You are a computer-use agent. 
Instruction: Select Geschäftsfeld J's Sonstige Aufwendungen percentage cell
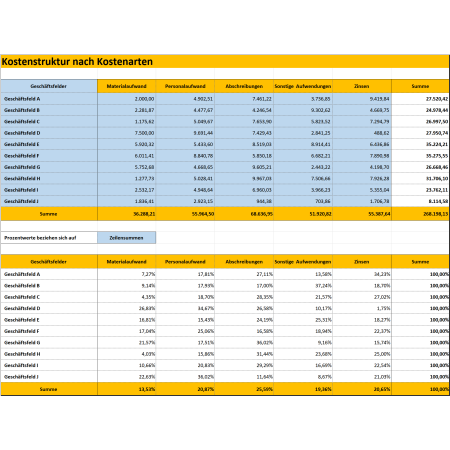pyautogui.click(x=303, y=377)
